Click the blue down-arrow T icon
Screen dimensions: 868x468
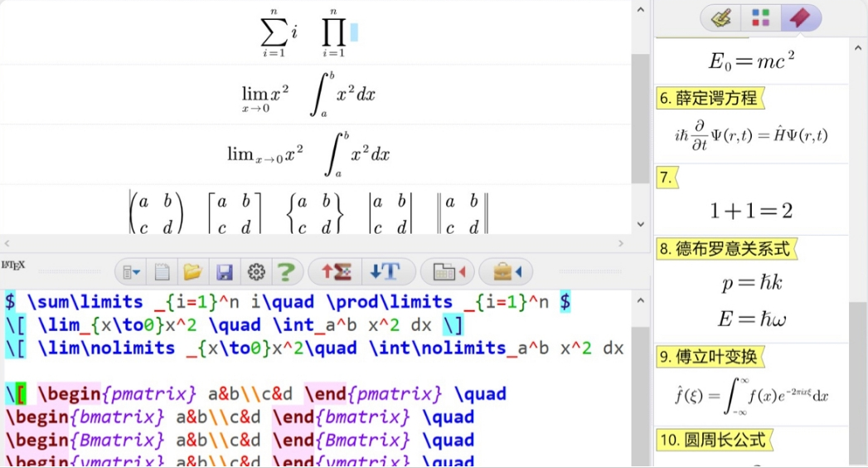tap(386, 271)
